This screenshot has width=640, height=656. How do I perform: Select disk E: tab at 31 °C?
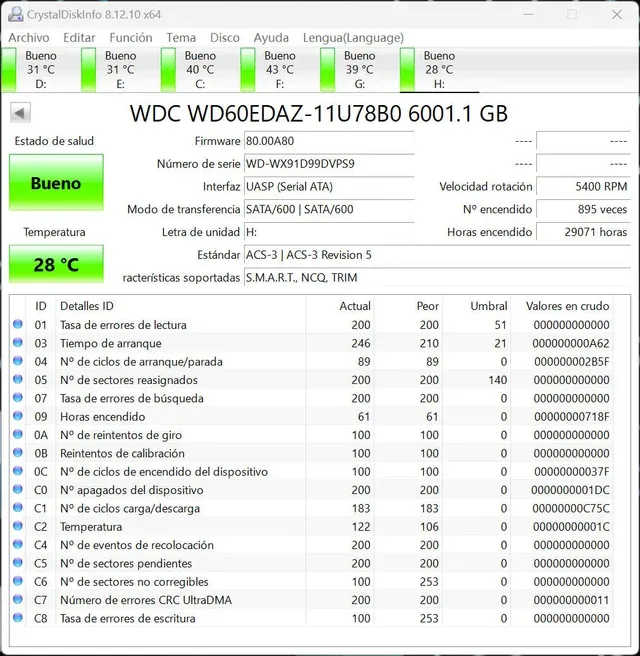tap(120, 69)
